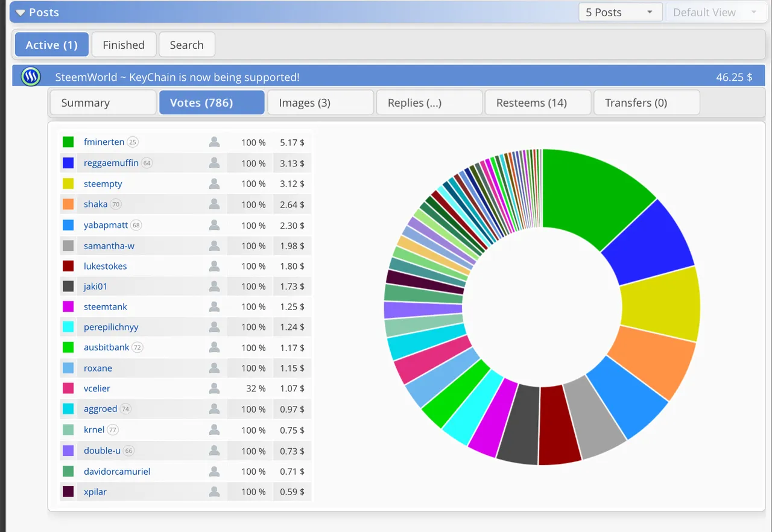The image size is (772, 532).
Task: Click the magenta swatch next to steemtank
Action: click(68, 306)
